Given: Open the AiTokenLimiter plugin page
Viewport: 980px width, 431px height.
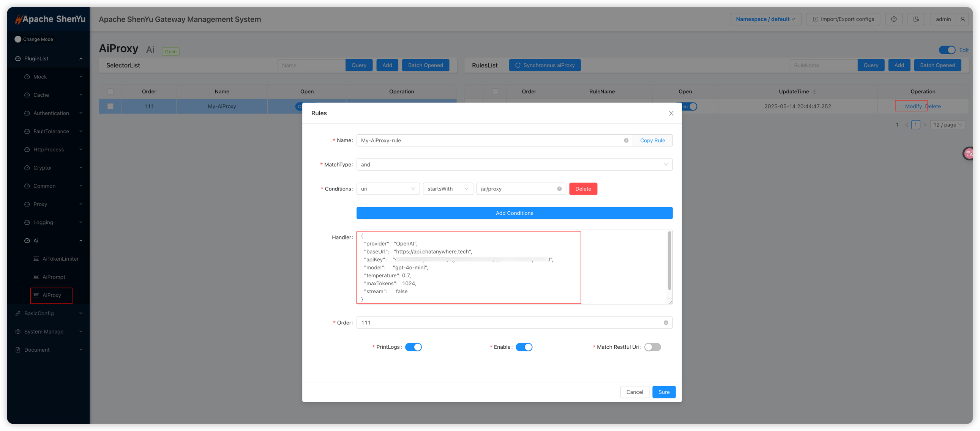Looking at the screenshot, I should [60, 259].
